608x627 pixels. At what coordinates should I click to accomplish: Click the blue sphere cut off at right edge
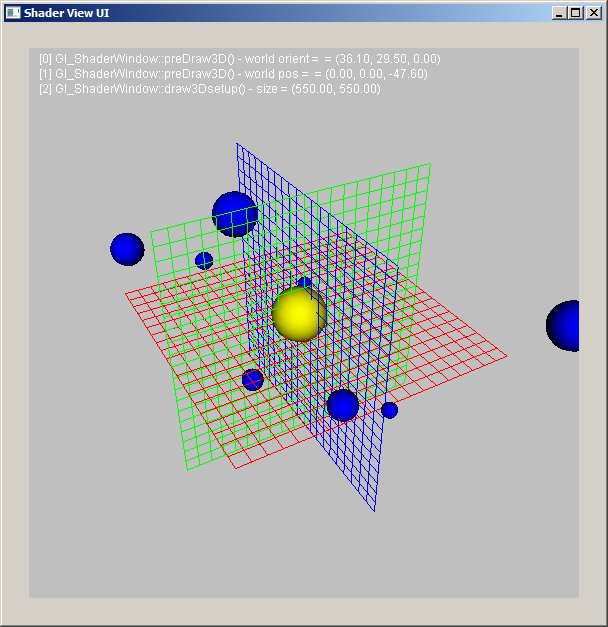pos(564,326)
